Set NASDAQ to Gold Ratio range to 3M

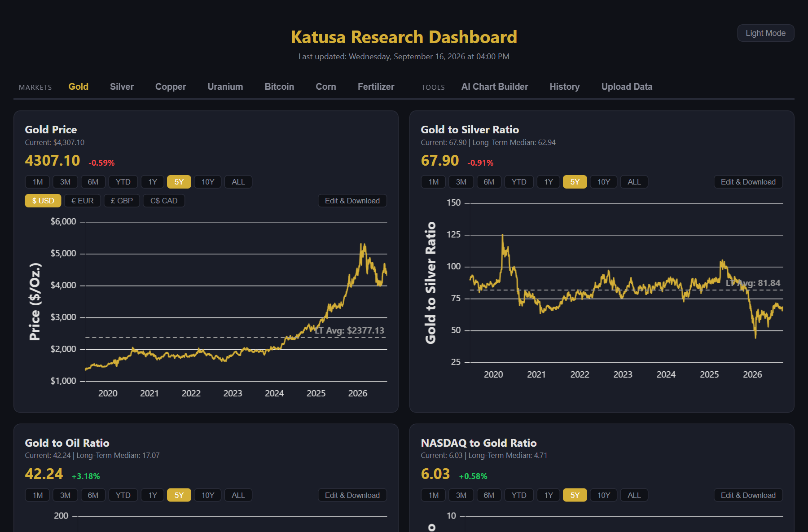pos(461,495)
